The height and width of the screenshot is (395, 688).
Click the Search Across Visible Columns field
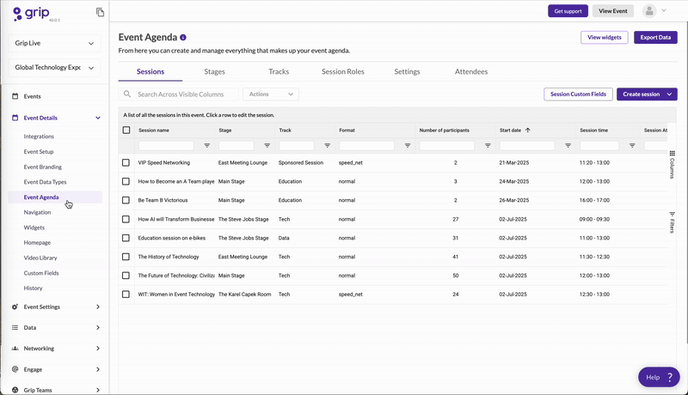(179, 94)
